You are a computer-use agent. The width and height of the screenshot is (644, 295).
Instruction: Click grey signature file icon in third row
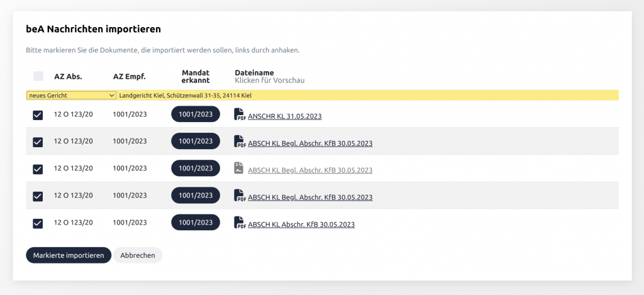(x=239, y=168)
